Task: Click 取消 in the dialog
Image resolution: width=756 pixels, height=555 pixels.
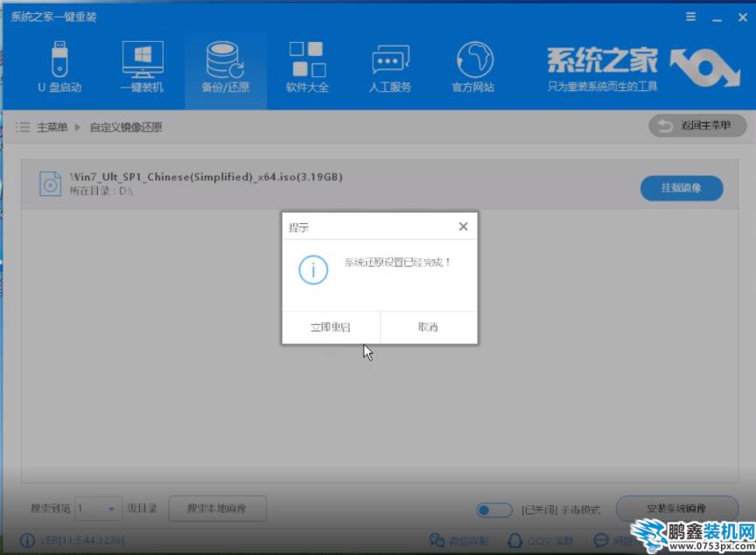Action: 428,327
